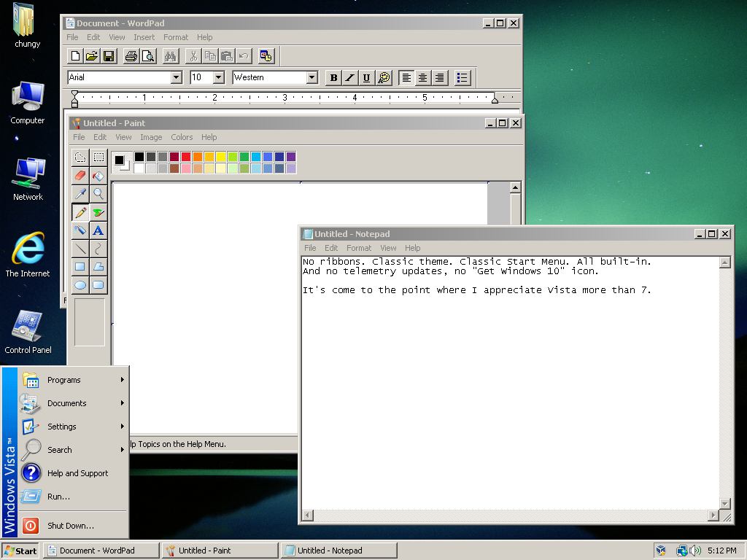Open font size 10 dropdown

point(219,77)
